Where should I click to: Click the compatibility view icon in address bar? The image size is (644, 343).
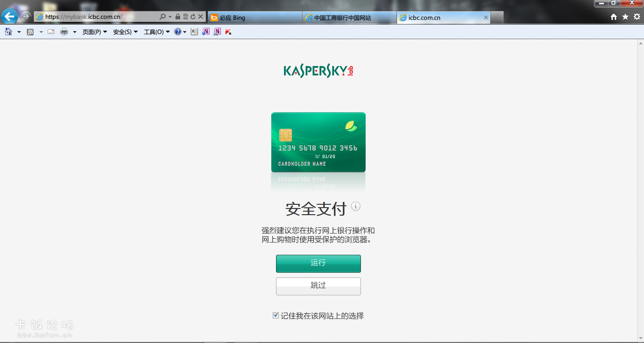pyautogui.click(x=185, y=17)
